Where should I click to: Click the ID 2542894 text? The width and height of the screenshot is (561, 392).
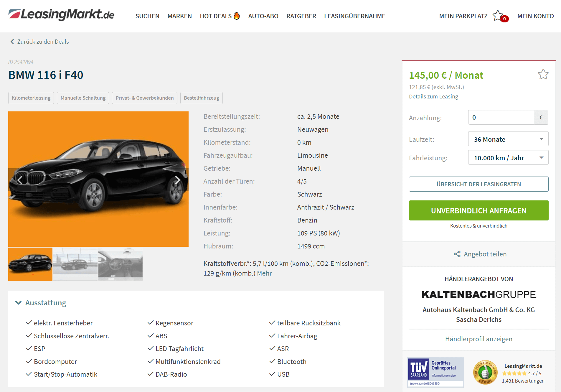(x=21, y=62)
